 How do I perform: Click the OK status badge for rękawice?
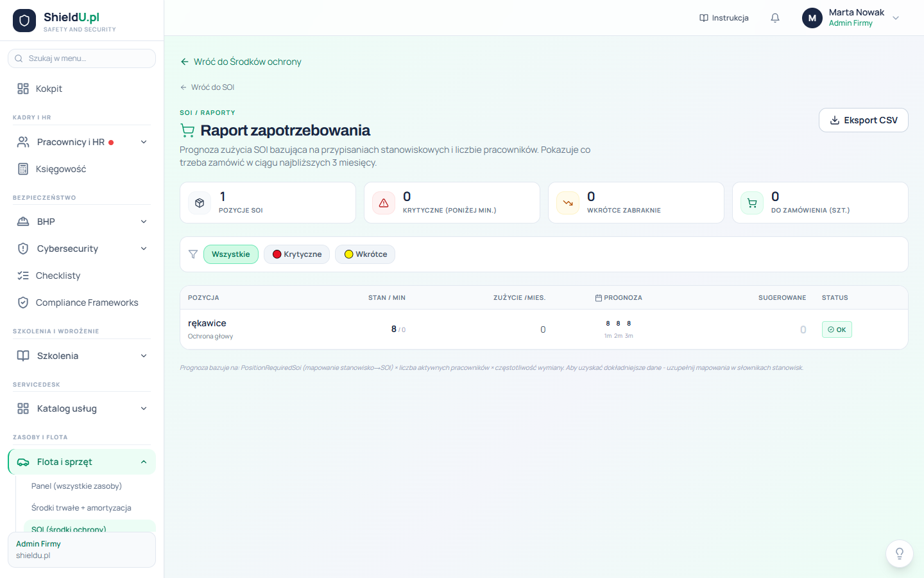(837, 329)
